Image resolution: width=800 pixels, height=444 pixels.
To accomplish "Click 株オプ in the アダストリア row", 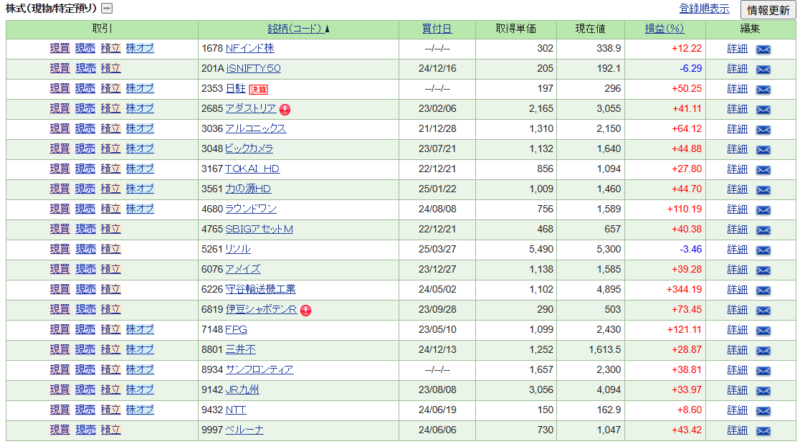I will (x=140, y=108).
